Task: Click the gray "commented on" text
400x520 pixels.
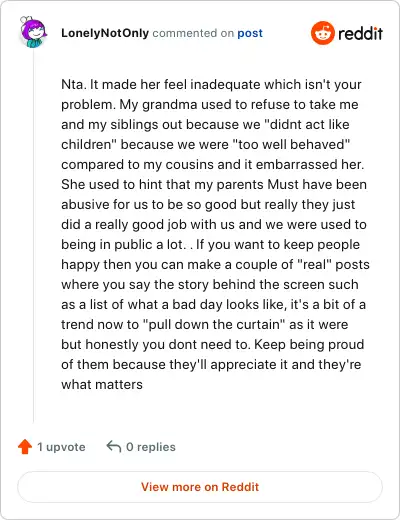Action: [x=193, y=33]
